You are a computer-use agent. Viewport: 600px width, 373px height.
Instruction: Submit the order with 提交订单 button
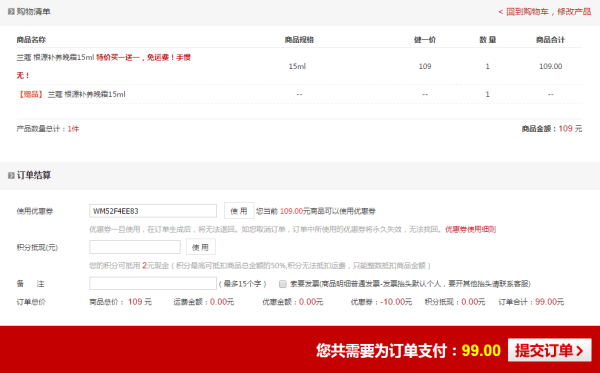click(549, 350)
